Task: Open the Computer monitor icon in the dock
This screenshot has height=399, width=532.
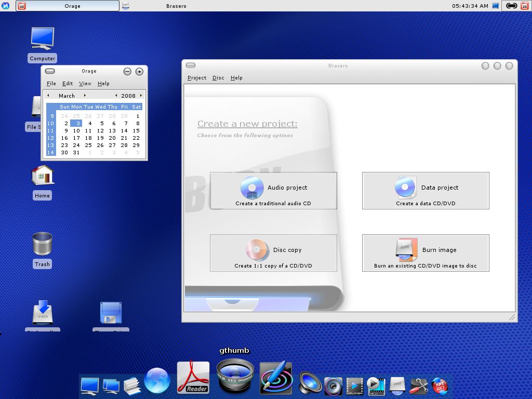Action: coord(90,386)
